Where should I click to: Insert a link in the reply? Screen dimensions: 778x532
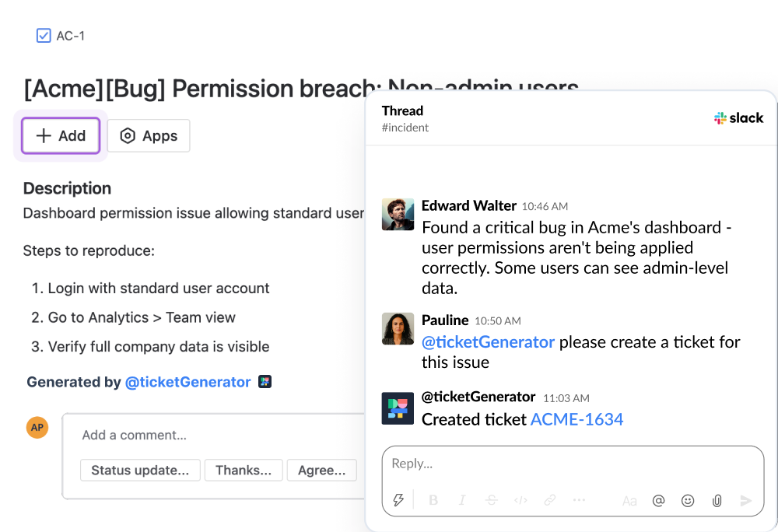pos(550,501)
